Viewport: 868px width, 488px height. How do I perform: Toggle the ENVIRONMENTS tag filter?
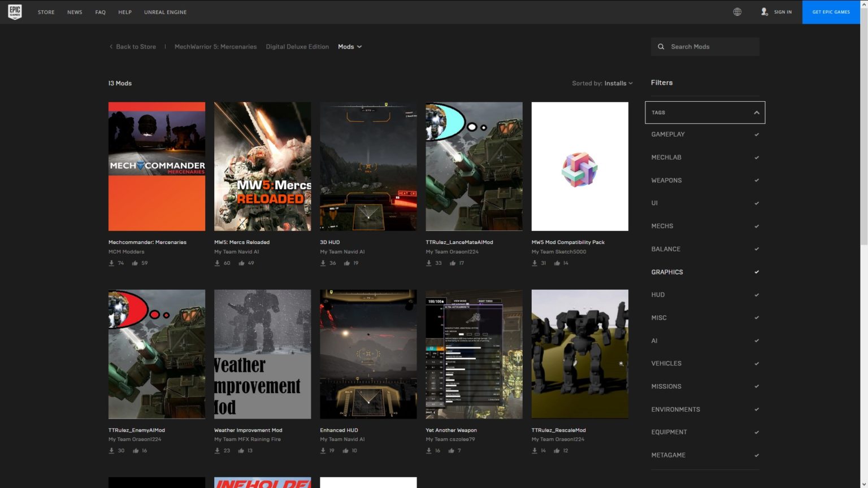[x=705, y=409]
